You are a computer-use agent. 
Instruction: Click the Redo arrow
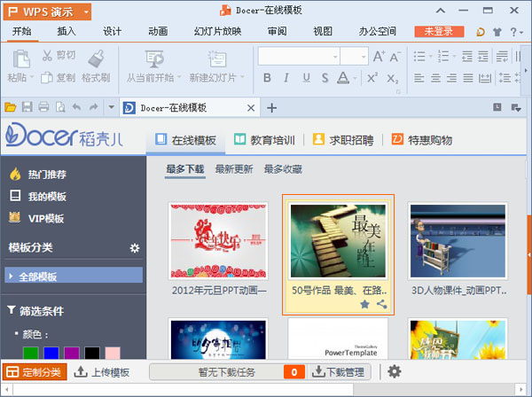[93, 107]
